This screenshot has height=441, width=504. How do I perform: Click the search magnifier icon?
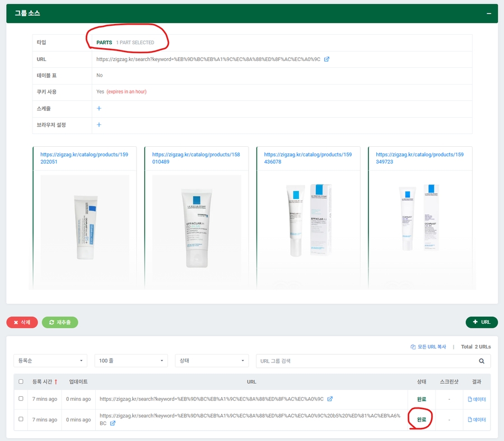click(482, 361)
